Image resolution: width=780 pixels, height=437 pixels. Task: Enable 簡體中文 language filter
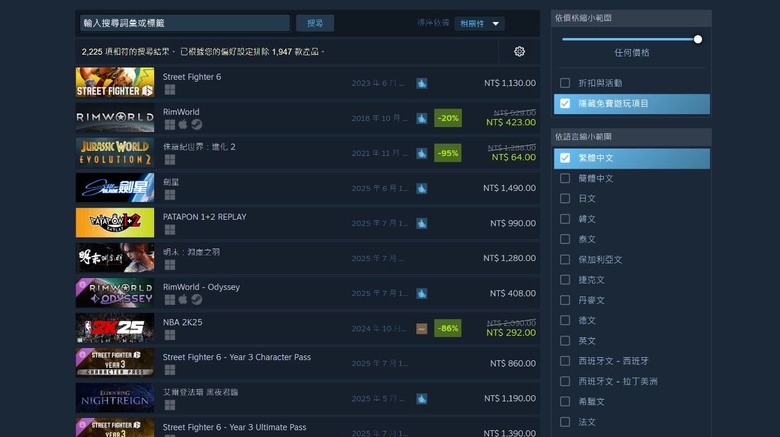pyautogui.click(x=565, y=178)
